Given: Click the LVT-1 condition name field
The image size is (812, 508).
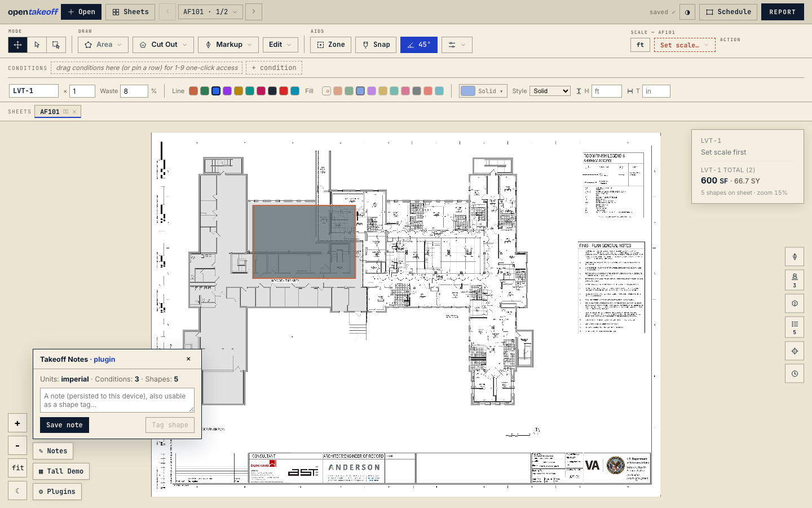Looking at the screenshot, I should click(34, 91).
